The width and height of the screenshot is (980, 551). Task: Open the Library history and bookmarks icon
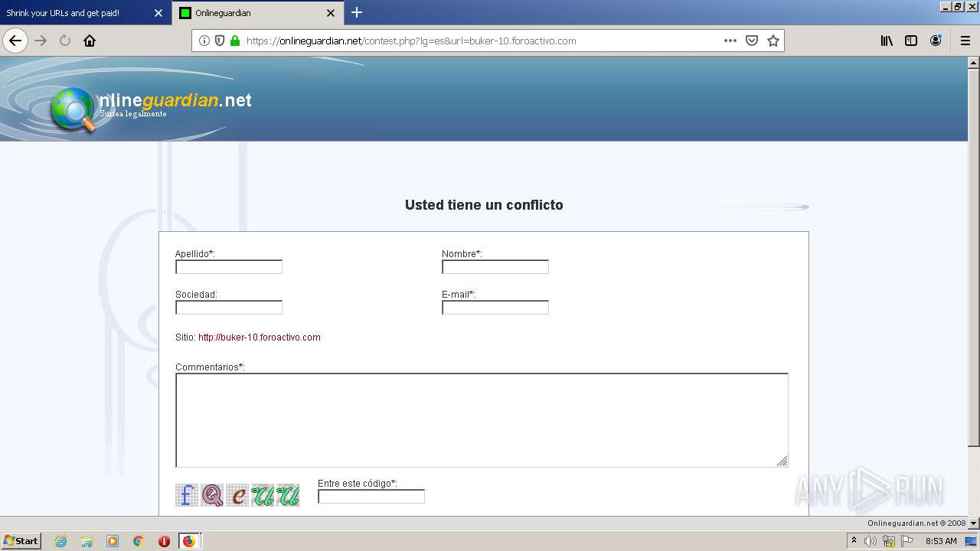887,41
